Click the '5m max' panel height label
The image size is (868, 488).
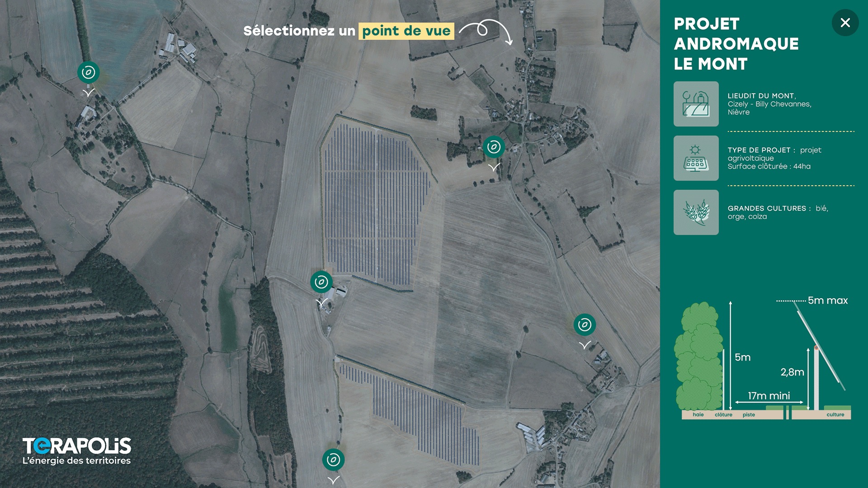click(827, 300)
